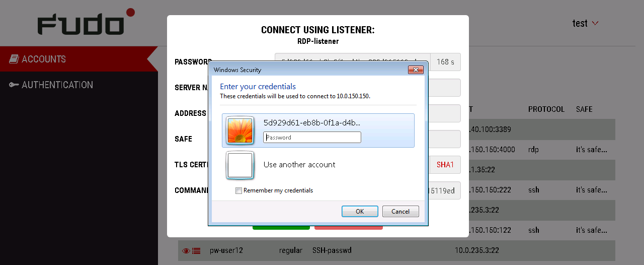Select the 5d929d61-eb8b-0f1a-d4b... account tile
Image resolution: width=644 pixels, height=265 pixels.
point(318,130)
